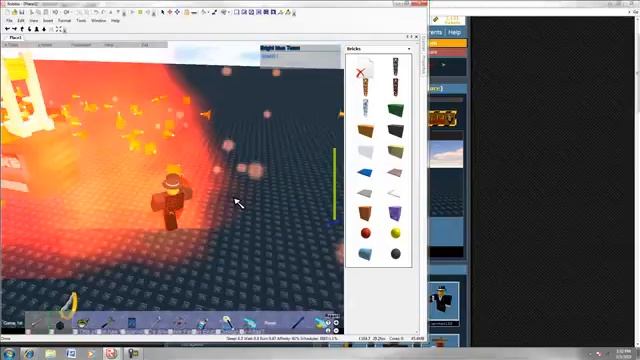Image resolution: width=640 pixels, height=360 pixels.
Task: Switch to the Place1 document tab
Action: (x=15, y=38)
